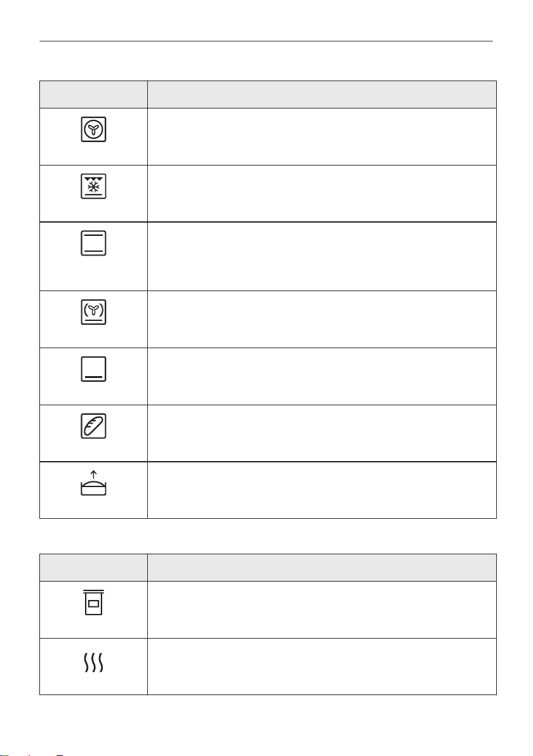Select the preserving jar icon
The height and width of the screenshot is (756, 533).
pyautogui.click(x=93, y=602)
